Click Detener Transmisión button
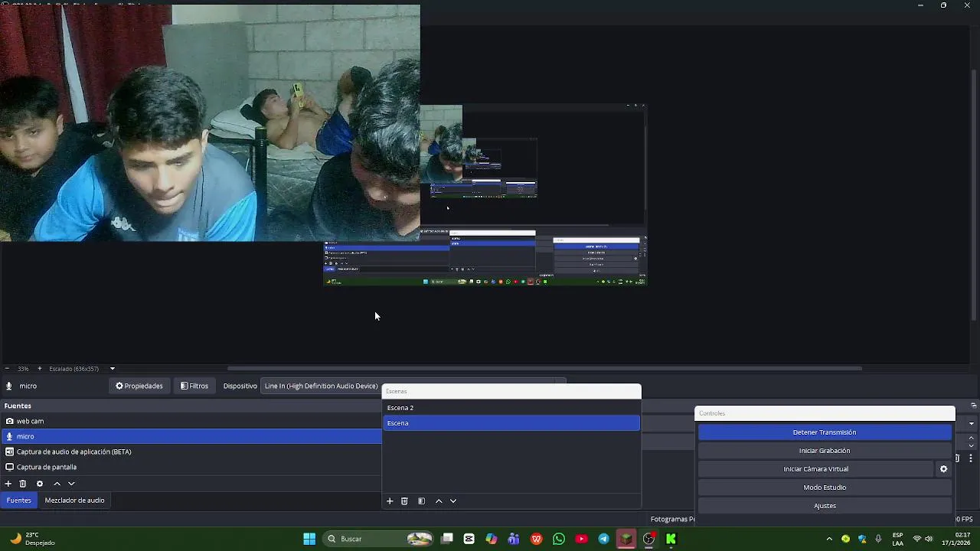980x551 pixels. [x=825, y=432]
